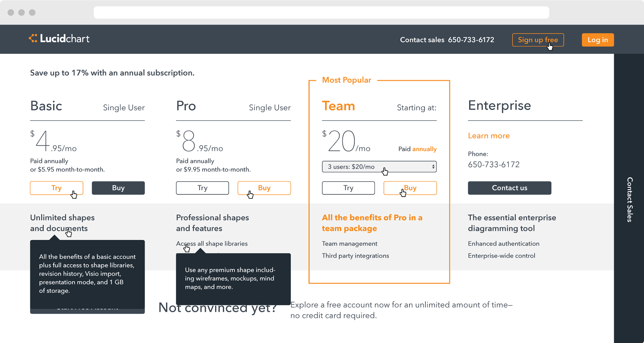Image resolution: width=644 pixels, height=343 pixels.
Task: Open the Enterprise Learn more link
Action: pos(489,136)
